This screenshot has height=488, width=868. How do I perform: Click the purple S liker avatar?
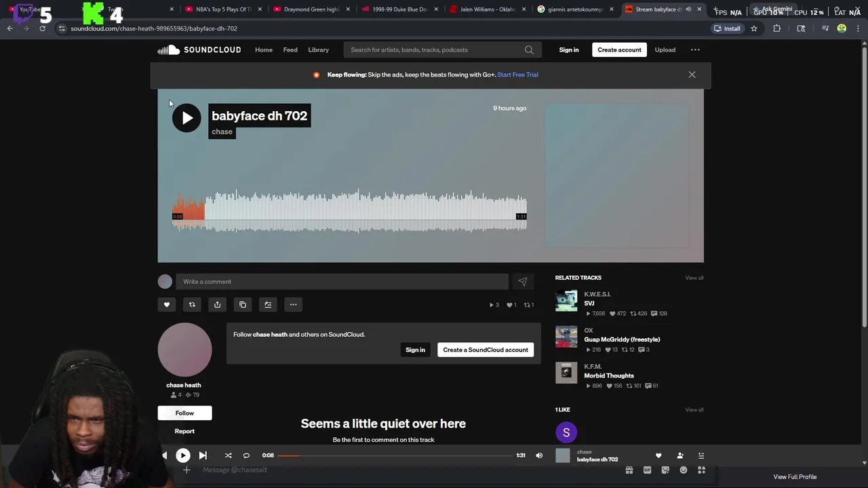pos(566,432)
